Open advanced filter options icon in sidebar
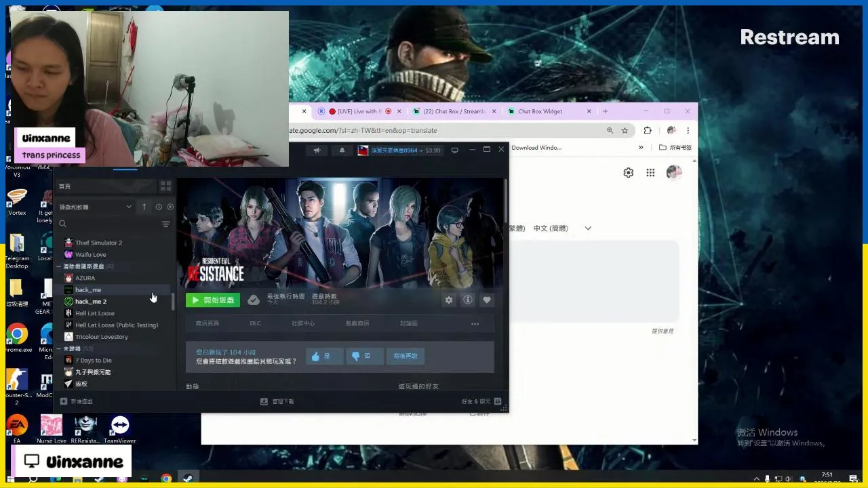Image resolution: width=868 pixels, height=488 pixels. click(165, 224)
